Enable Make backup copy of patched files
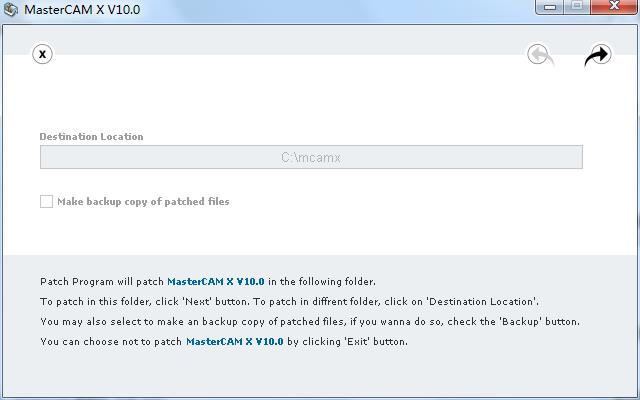The width and height of the screenshot is (640, 400). click(x=46, y=201)
